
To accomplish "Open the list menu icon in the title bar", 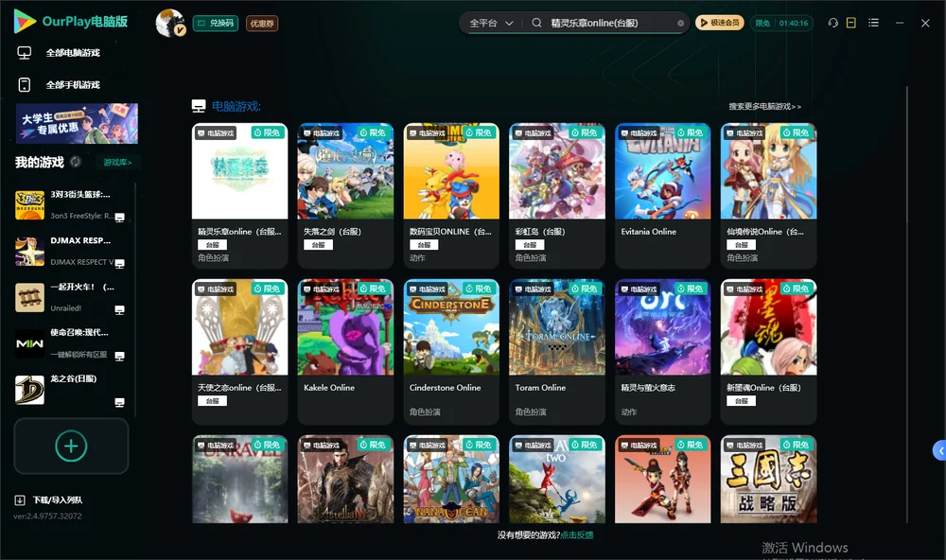I will point(873,23).
